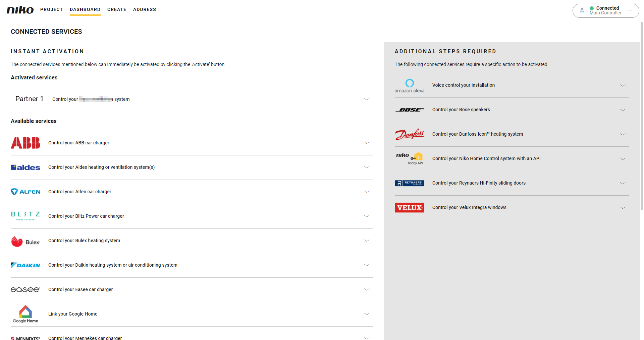Click the Danfoss logo
Screen dimensions: 644x340
pos(409,134)
